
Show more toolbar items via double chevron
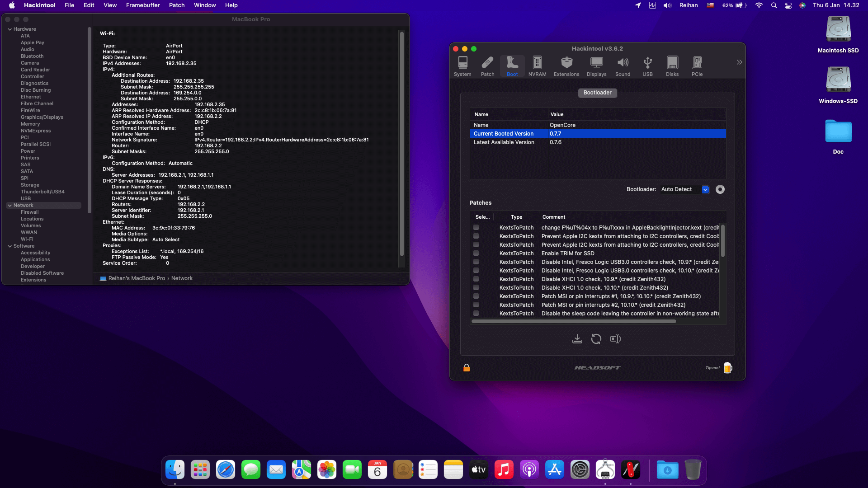coord(739,62)
